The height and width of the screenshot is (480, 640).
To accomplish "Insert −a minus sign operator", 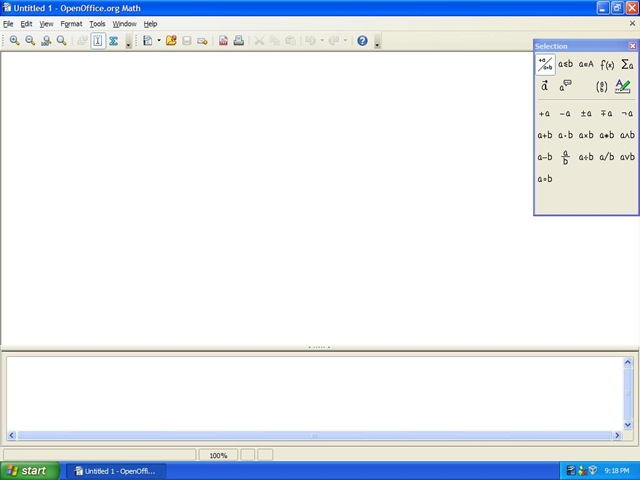I will tap(565, 113).
